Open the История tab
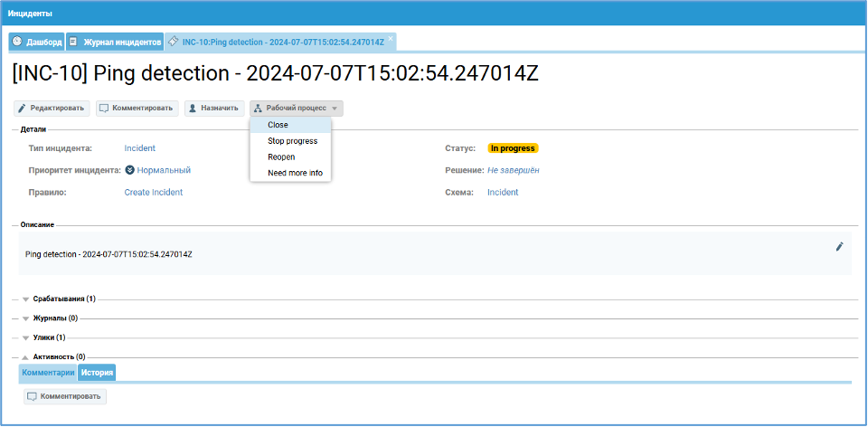The height and width of the screenshot is (427, 868). (x=97, y=373)
